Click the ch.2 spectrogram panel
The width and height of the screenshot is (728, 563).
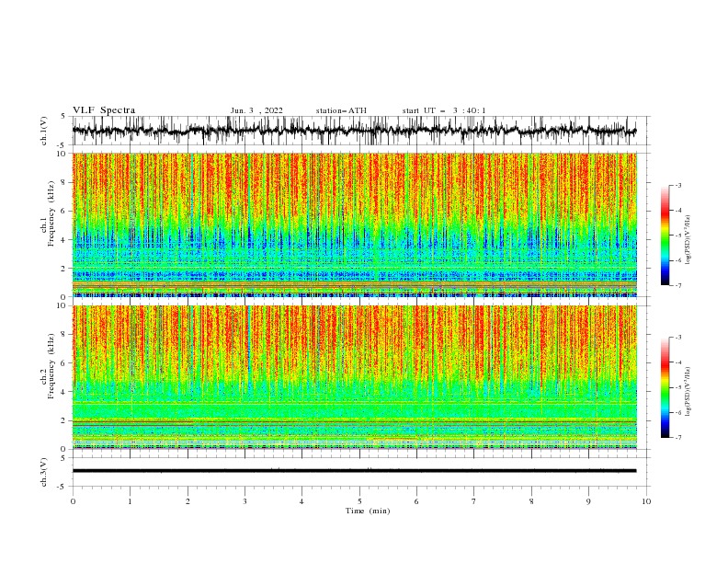coord(355,377)
